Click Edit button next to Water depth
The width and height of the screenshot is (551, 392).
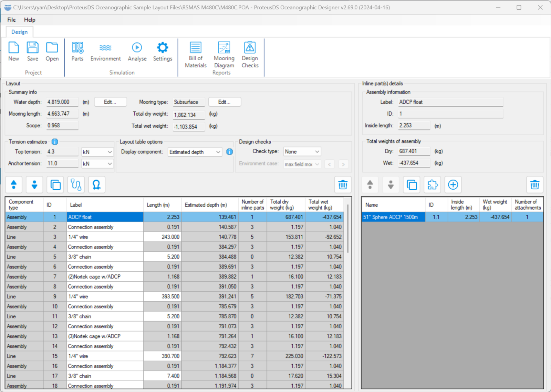pyautogui.click(x=110, y=102)
